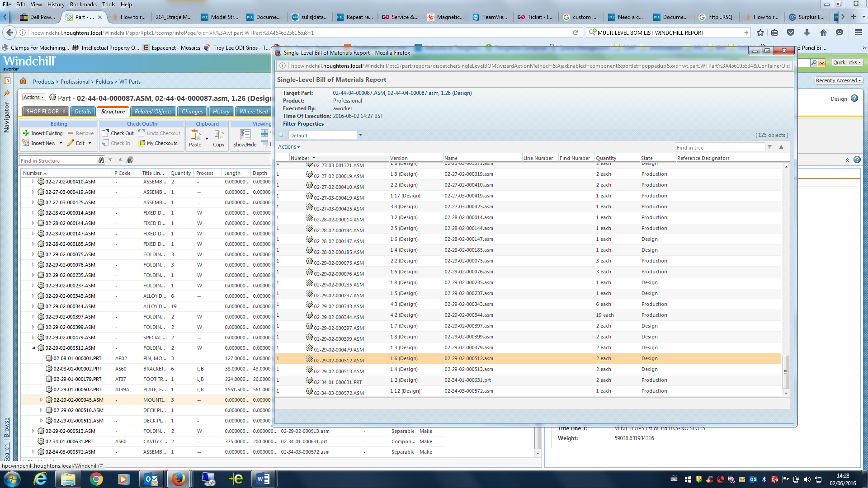The width and height of the screenshot is (868, 488).
Task: Close the SHOP FLOOR tab
Action: click(x=64, y=112)
